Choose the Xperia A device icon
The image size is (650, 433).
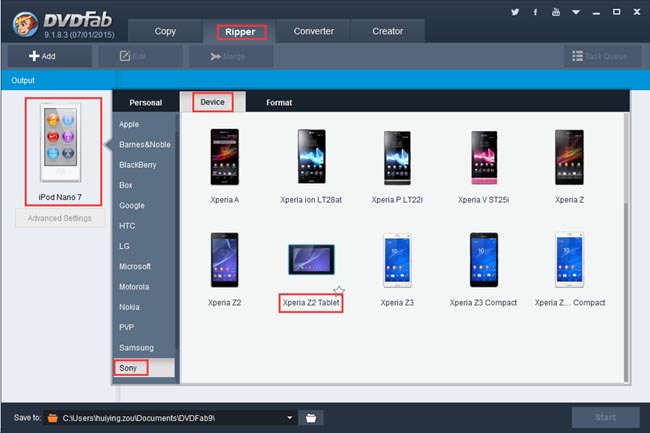pos(224,157)
